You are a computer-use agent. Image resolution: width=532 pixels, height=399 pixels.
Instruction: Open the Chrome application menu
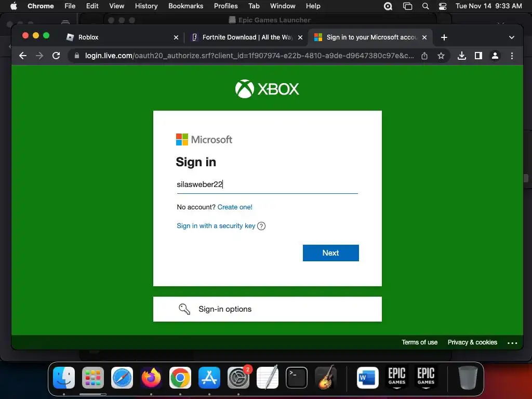tap(41, 6)
